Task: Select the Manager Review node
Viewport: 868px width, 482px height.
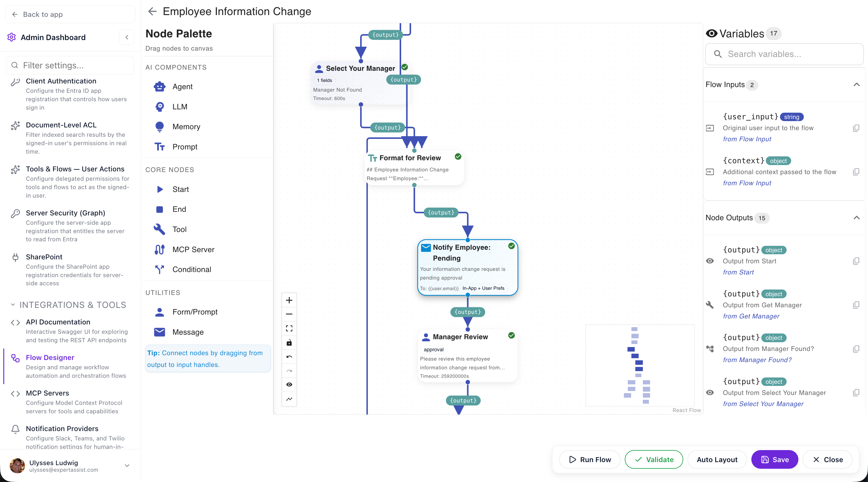Action: (468, 356)
